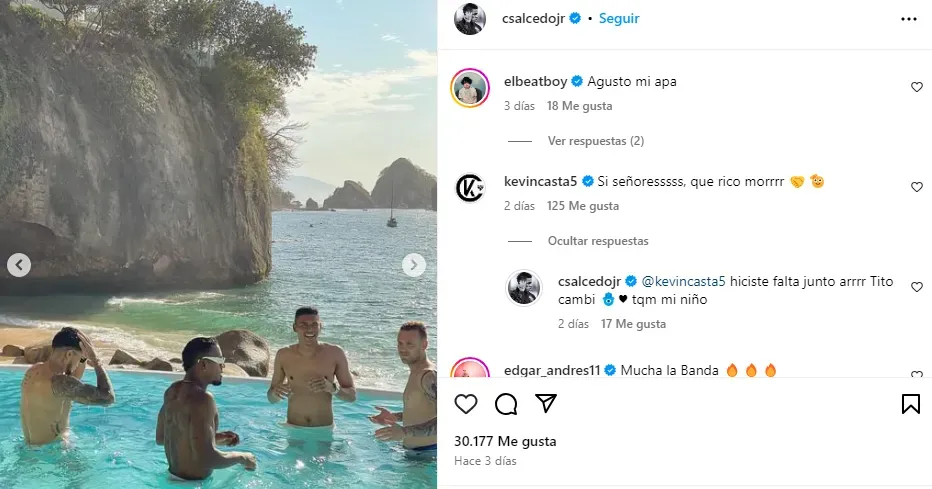Expand 'Ver respuestas (2)' replies
Viewport: 932px width, 489px height.
595,141
